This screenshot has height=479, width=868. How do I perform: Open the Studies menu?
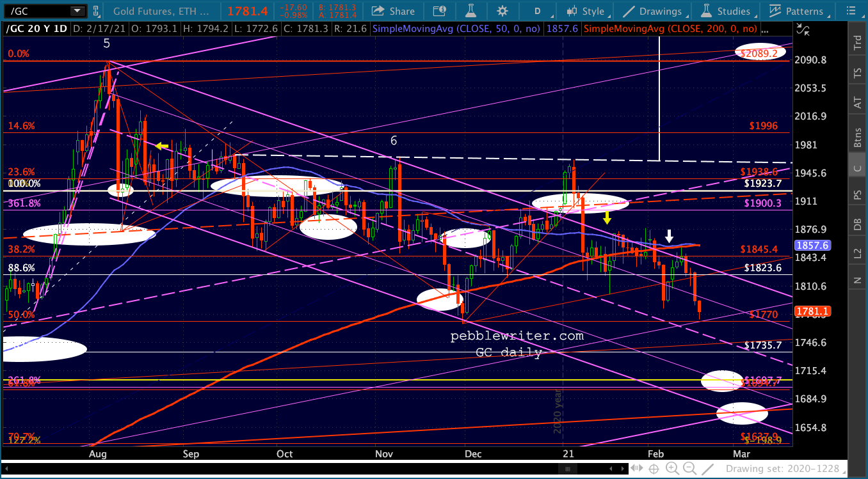(x=725, y=11)
